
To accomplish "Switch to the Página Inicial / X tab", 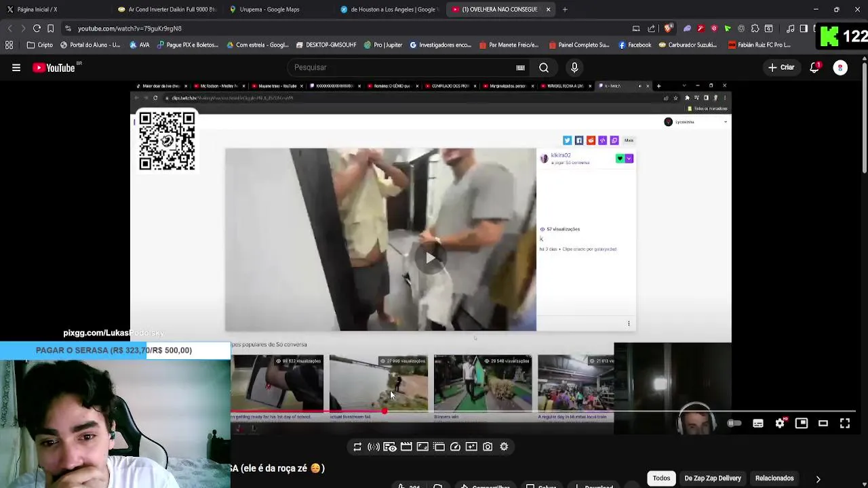I will [x=56, y=9].
